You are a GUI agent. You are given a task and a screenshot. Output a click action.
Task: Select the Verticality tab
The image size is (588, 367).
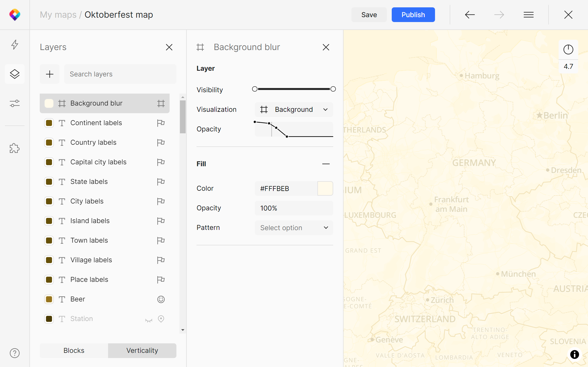coord(142,350)
